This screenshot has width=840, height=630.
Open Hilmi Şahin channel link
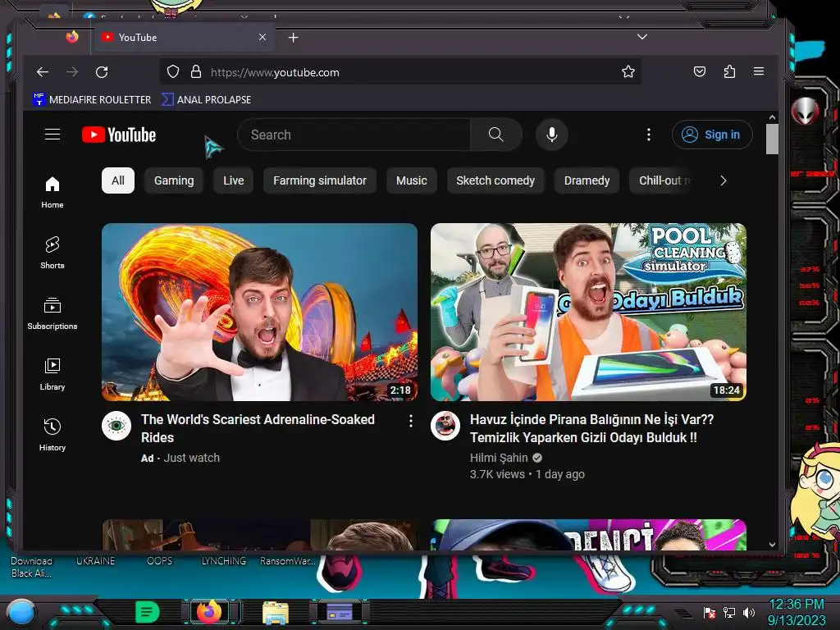tap(499, 458)
